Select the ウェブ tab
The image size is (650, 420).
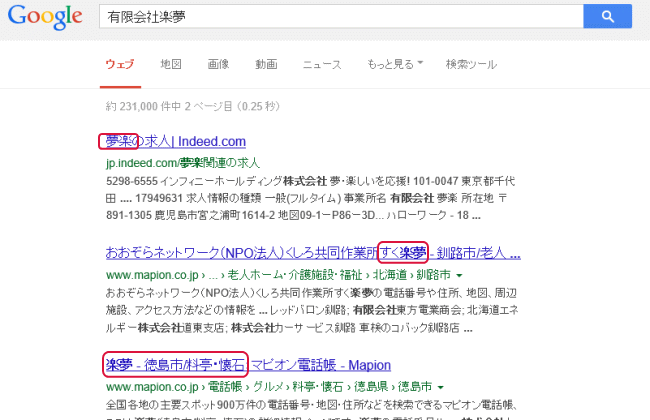pyautogui.click(x=120, y=64)
